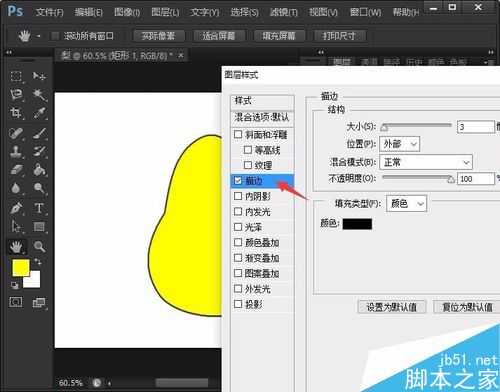500x392 pixels.
Task: Change screen mode icon
Action: pyautogui.click(x=39, y=303)
